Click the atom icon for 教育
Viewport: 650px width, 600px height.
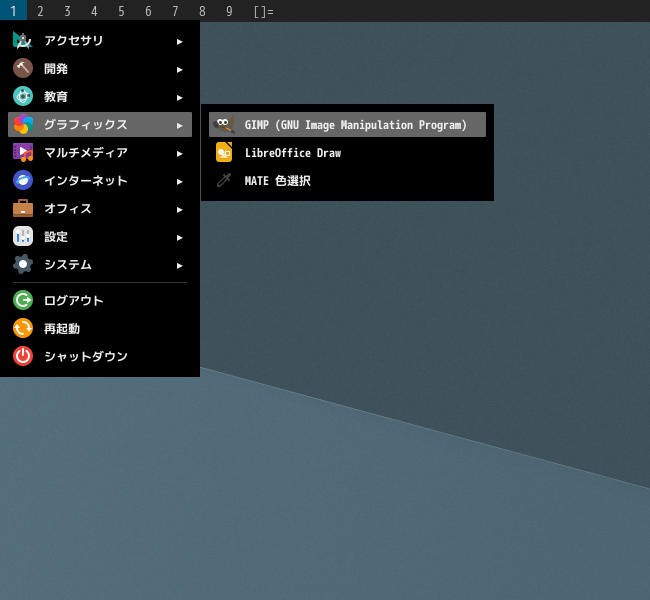pyautogui.click(x=23, y=97)
